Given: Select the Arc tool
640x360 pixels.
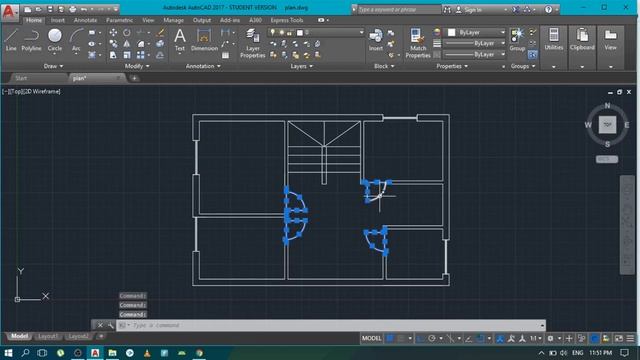Looking at the screenshot, I should (x=76, y=40).
